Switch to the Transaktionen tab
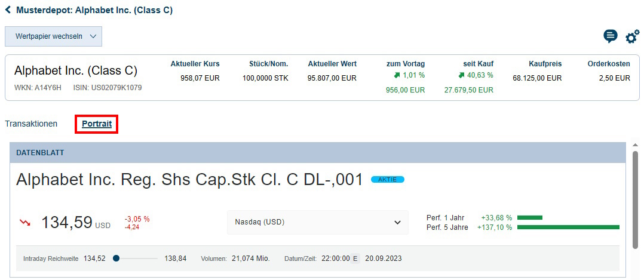Image resolution: width=644 pixels, height=280 pixels. pyautogui.click(x=31, y=124)
